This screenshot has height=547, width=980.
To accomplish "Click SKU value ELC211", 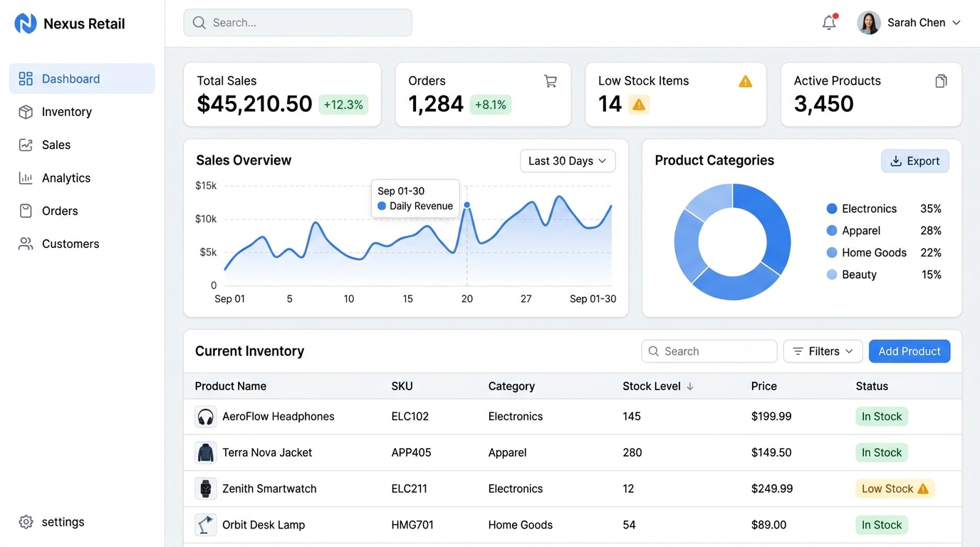I will pos(410,489).
